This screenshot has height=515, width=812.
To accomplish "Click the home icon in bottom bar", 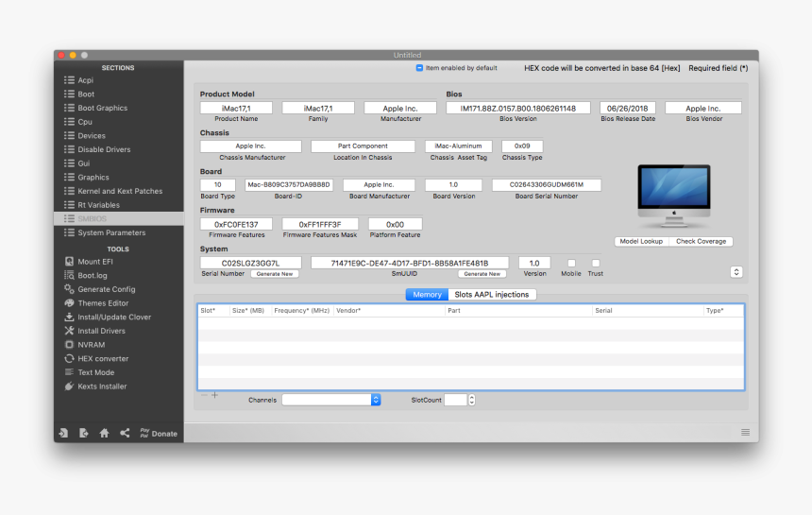I will click(x=104, y=433).
